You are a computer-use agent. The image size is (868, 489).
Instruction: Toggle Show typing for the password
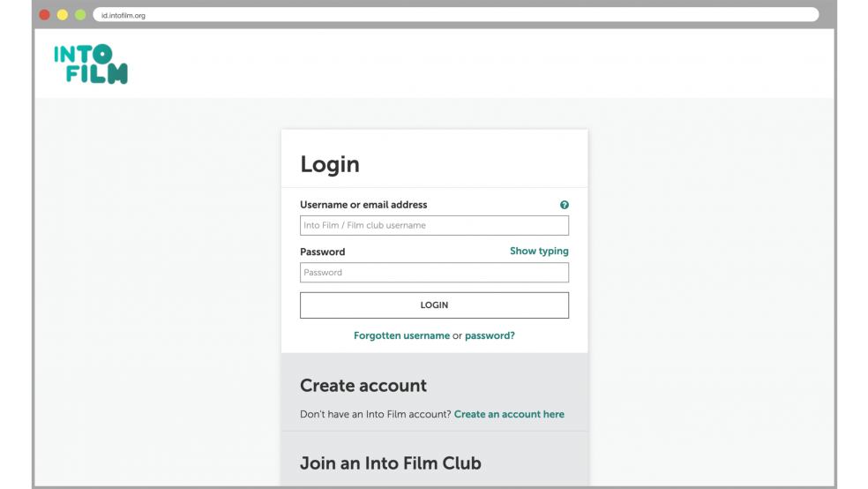539,251
